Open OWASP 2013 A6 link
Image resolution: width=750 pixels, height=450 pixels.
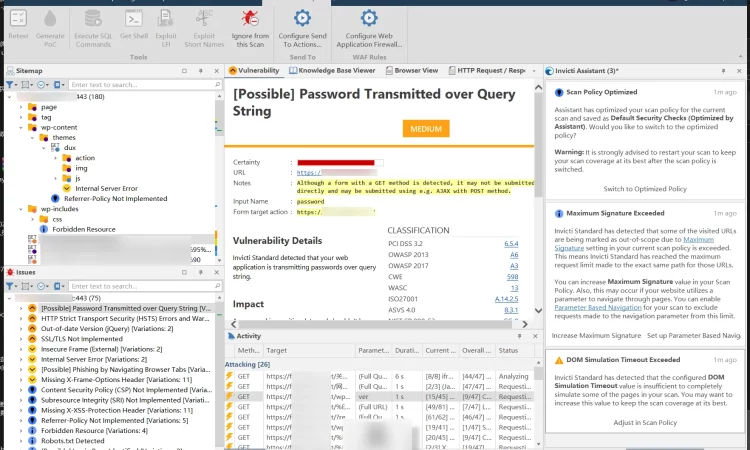tap(514, 255)
